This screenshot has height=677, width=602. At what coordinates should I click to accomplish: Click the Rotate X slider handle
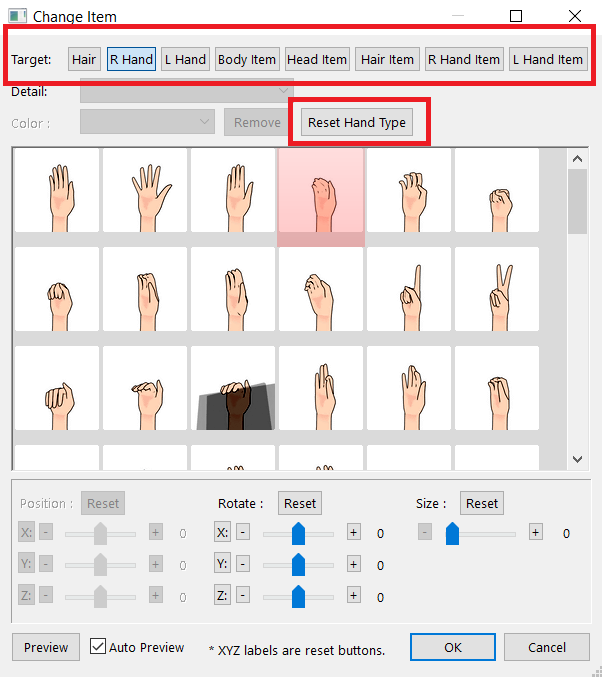point(298,533)
